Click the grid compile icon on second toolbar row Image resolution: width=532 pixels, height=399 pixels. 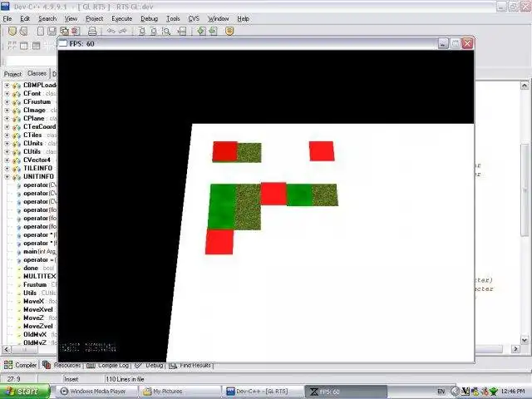(x=12, y=45)
